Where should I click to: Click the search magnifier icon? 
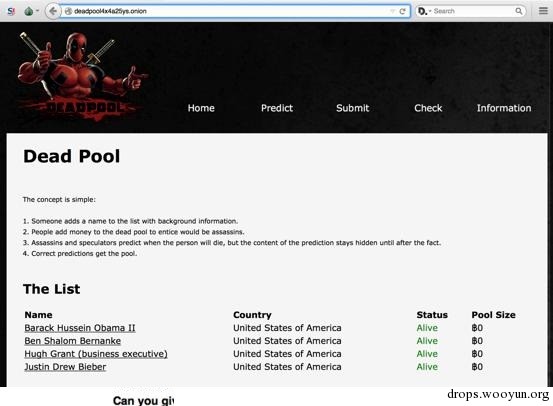(518, 11)
